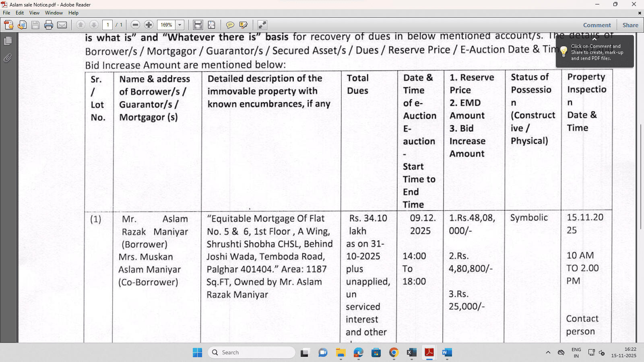
Task: Open the Comment pane
Action: coord(597,25)
